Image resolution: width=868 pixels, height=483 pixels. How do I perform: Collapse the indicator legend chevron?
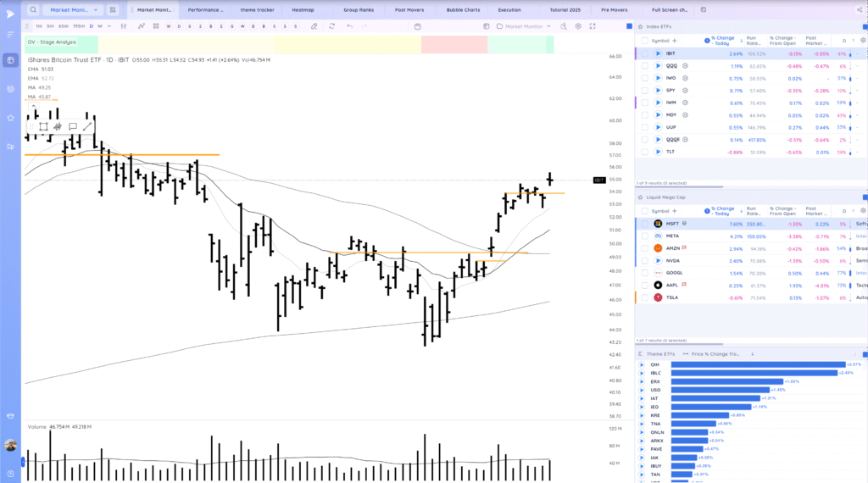tap(33, 106)
